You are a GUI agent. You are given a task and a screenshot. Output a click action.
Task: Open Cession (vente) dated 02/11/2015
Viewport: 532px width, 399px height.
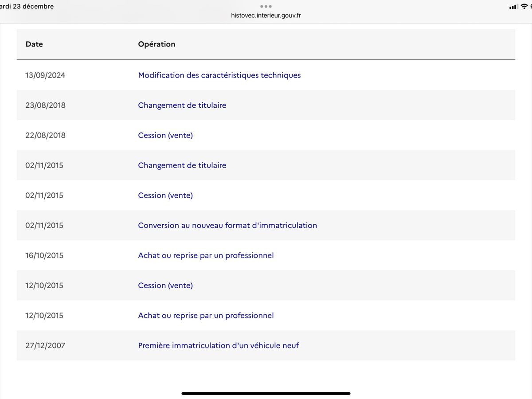coord(165,196)
